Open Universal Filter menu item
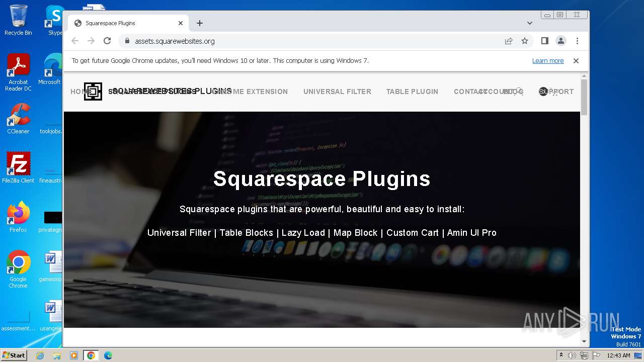 pos(337,92)
